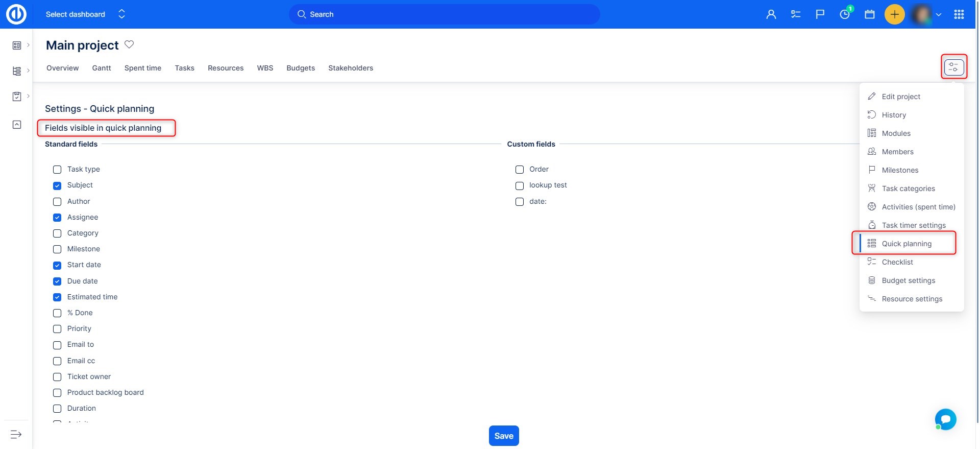Open the apps grid menu icon
980x449 pixels.
pyautogui.click(x=959, y=14)
